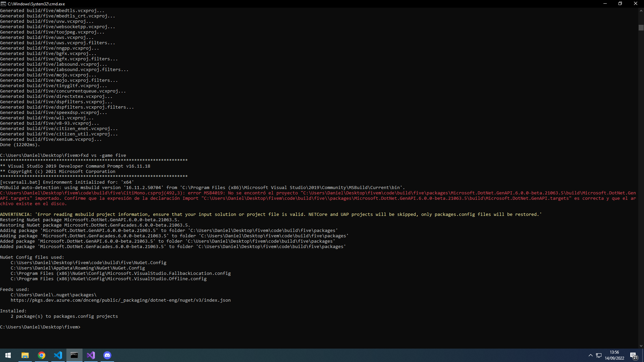The image size is (644, 362).
Task: Open the Start menu
Action: [x=7, y=355]
